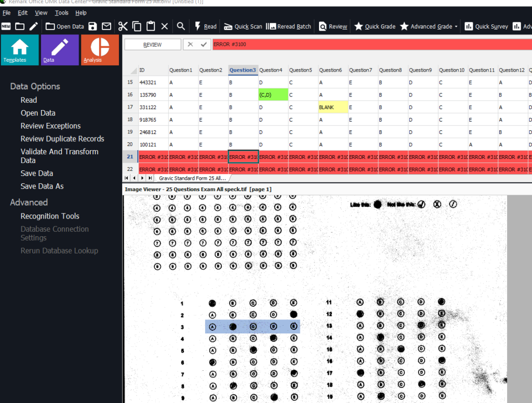Click the select-all corner of the grid
Image resolution: width=532 pixels, height=403 pixels.
click(130, 70)
